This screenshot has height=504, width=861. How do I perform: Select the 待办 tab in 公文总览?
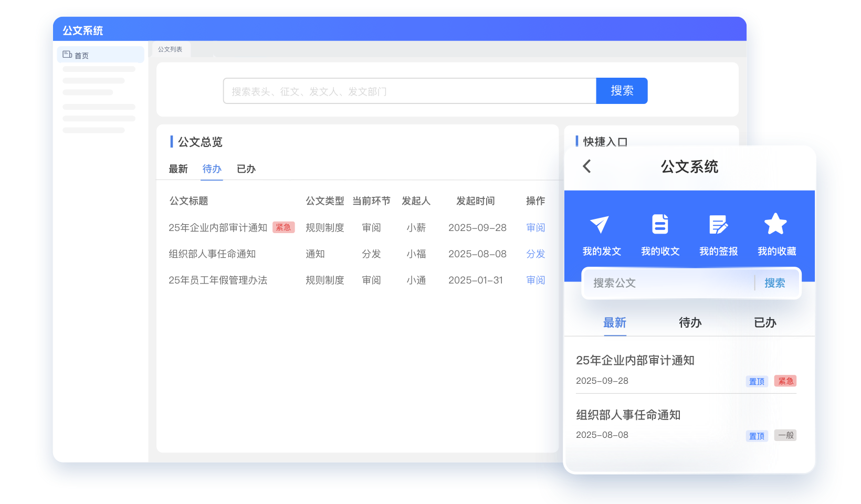[x=212, y=169]
